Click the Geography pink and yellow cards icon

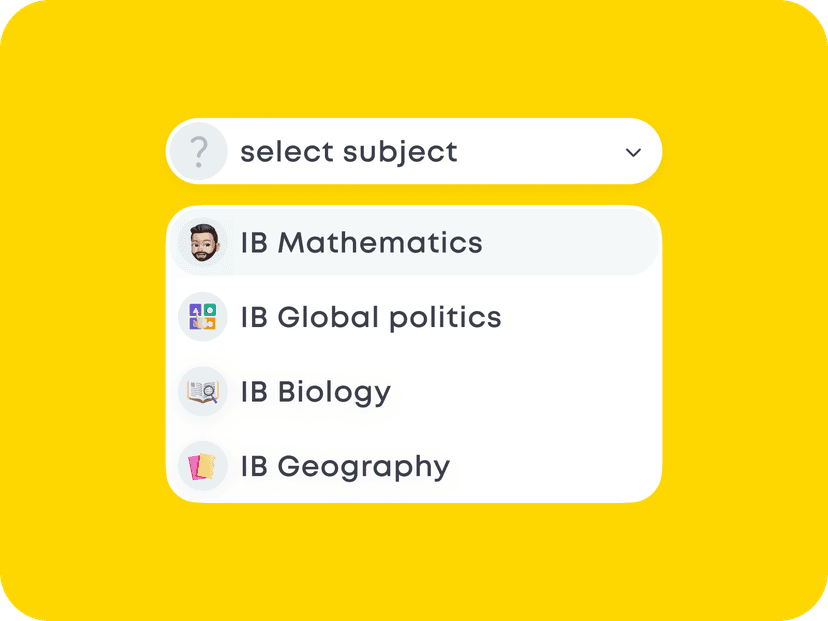(x=203, y=466)
